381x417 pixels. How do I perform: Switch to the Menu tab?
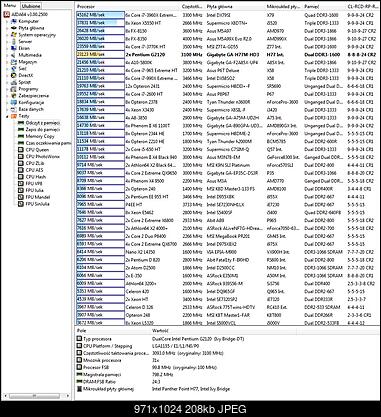point(10,6)
